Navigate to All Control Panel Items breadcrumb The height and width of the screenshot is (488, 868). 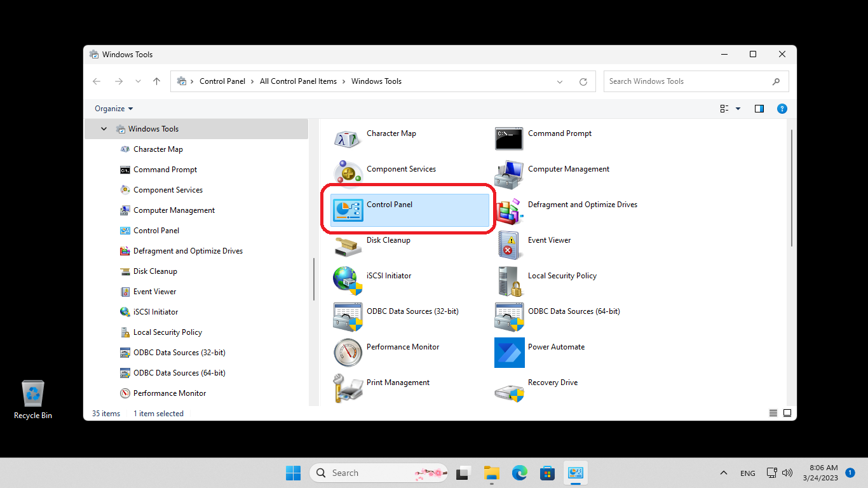[298, 81]
